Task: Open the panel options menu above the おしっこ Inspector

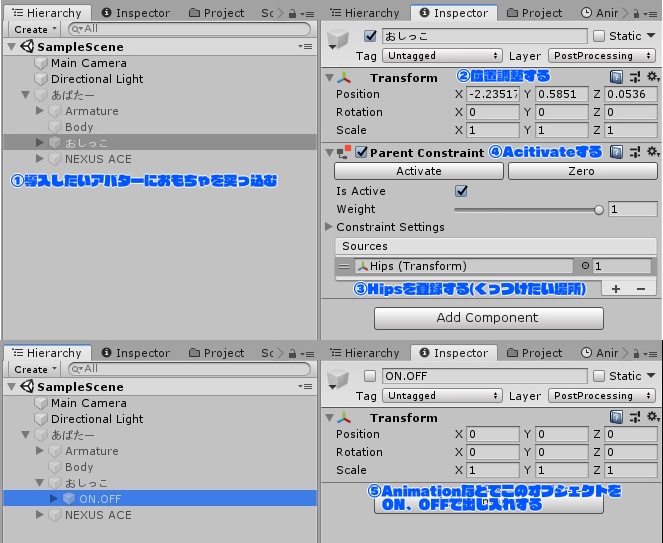Action: click(651, 14)
